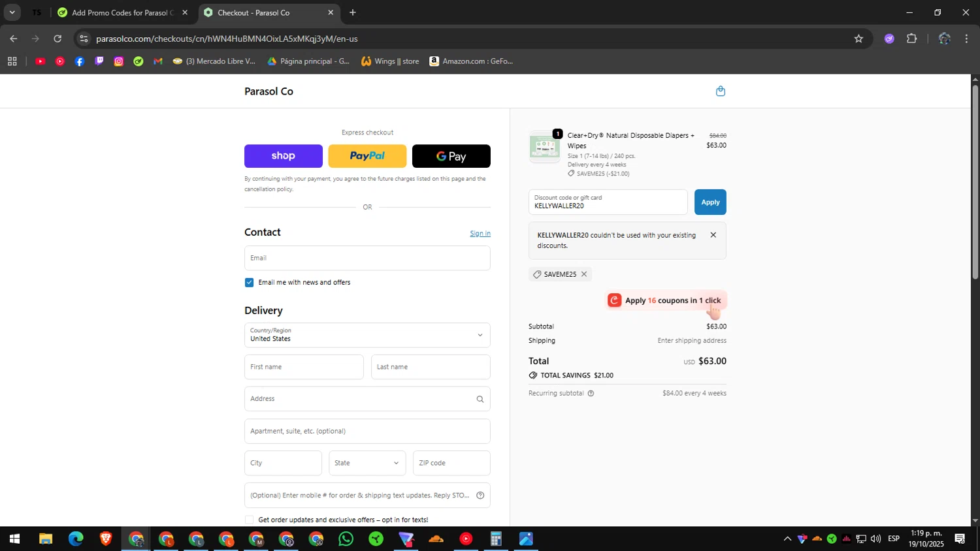
Task: Click the Apply discount button
Action: (x=710, y=202)
